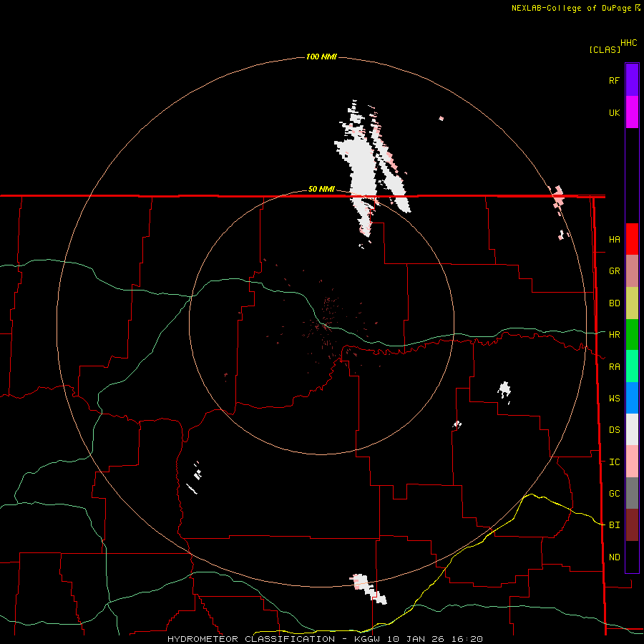The height and width of the screenshot is (644, 644).
Task: Click the HYDROMETEOR CLASSIFICATION title text
Action: [251, 639]
